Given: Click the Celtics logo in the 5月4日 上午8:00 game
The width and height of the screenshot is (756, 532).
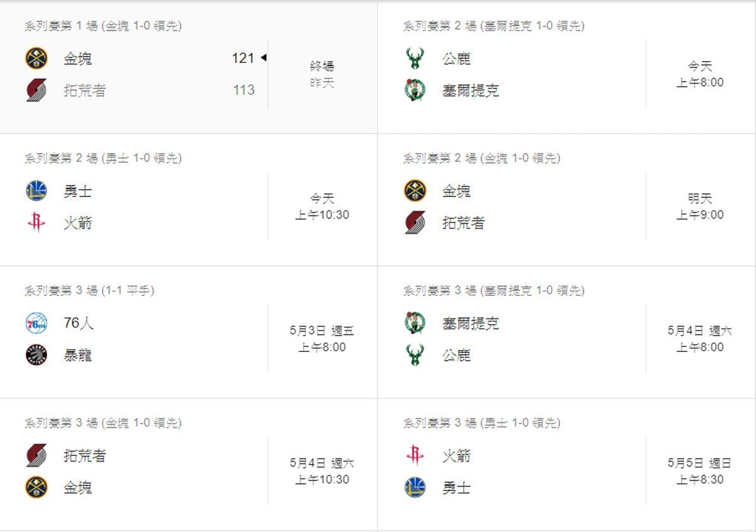Looking at the screenshot, I should pos(415,324).
